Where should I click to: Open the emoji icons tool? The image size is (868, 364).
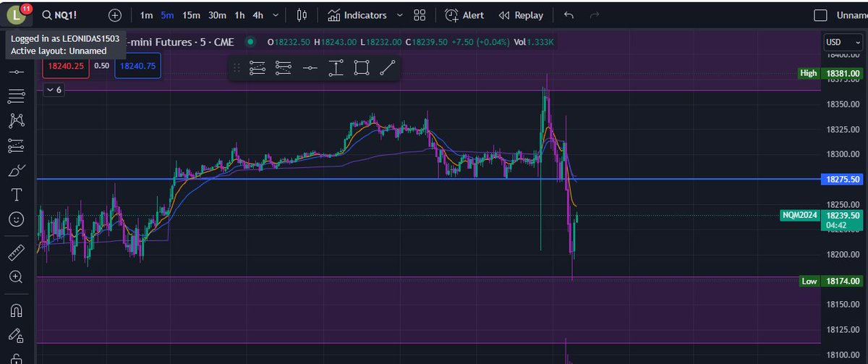pyautogui.click(x=16, y=219)
